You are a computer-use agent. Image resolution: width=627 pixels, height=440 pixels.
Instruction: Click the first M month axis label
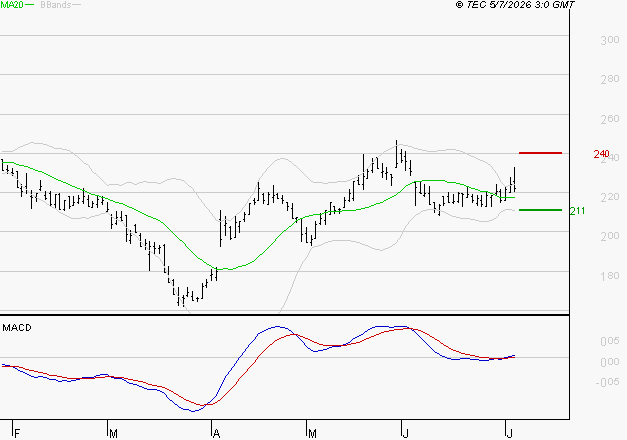coord(113,434)
